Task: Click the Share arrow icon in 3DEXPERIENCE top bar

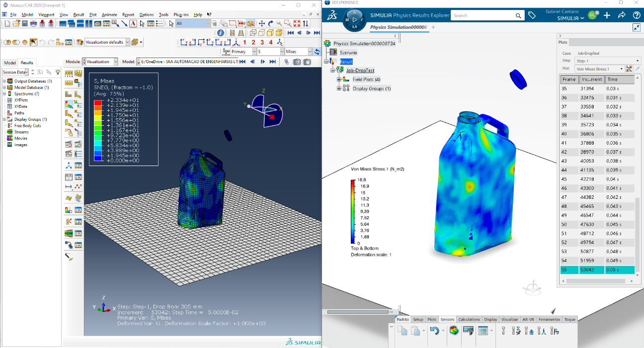Action: point(622,15)
